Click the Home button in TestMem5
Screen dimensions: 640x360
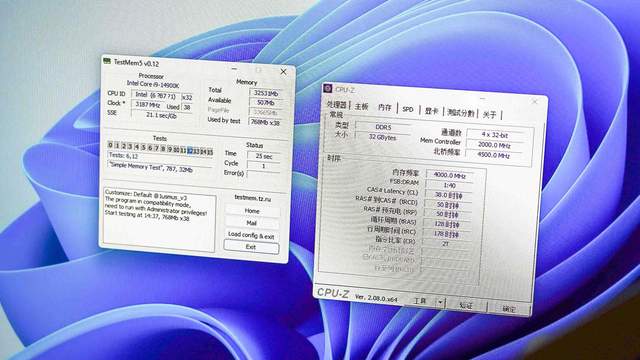click(252, 211)
